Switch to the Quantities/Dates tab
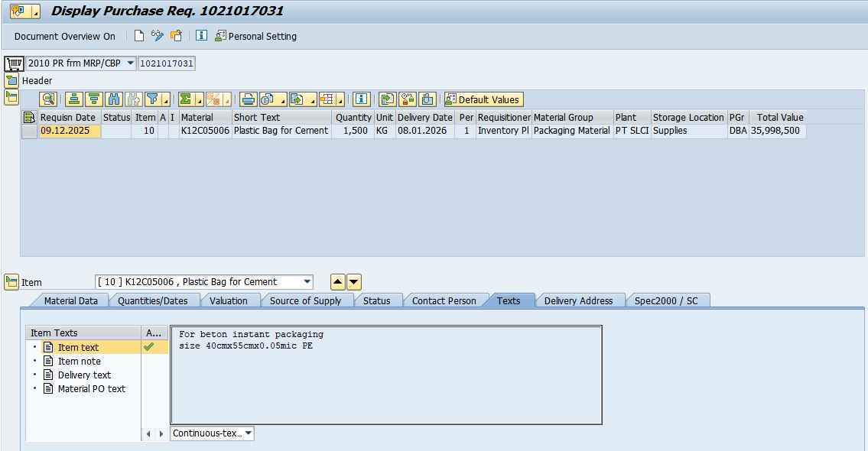This screenshot has height=451, width=868. pos(152,301)
